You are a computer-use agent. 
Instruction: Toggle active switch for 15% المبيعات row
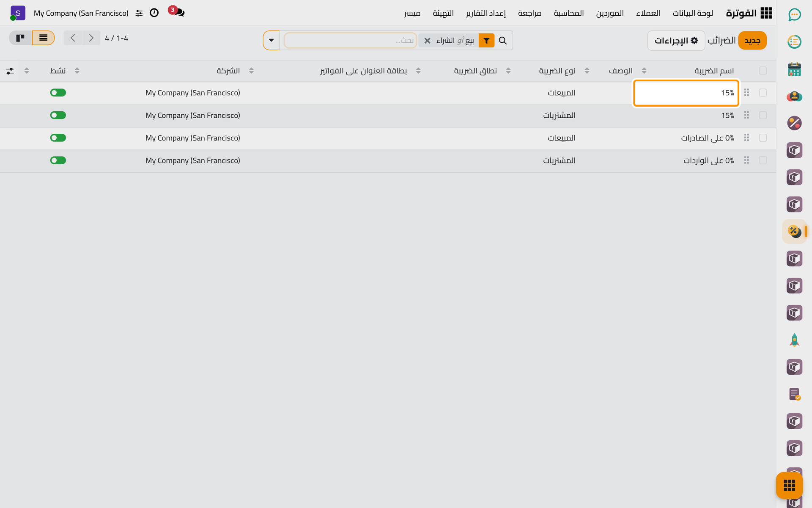tap(58, 93)
